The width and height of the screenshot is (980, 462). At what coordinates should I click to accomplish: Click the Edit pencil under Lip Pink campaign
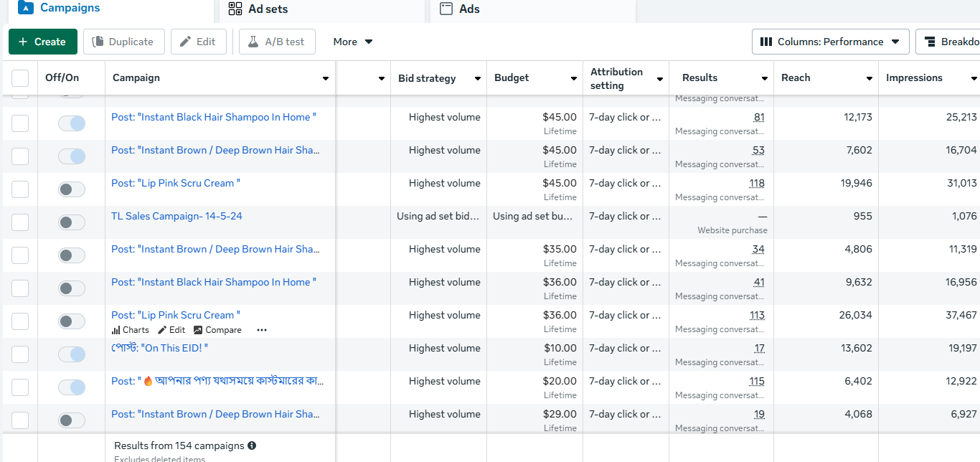click(x=162, y=330)
